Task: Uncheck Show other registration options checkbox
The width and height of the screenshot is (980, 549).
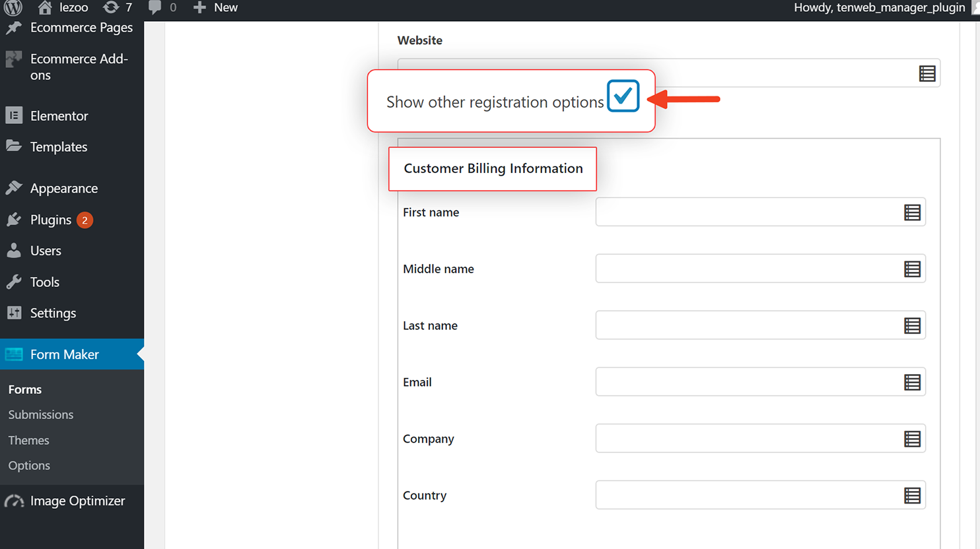Action: (x=623, y=96)
